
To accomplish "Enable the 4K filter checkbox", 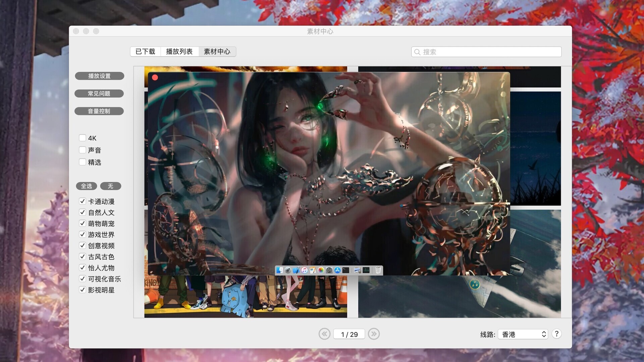I will point(83,138).
